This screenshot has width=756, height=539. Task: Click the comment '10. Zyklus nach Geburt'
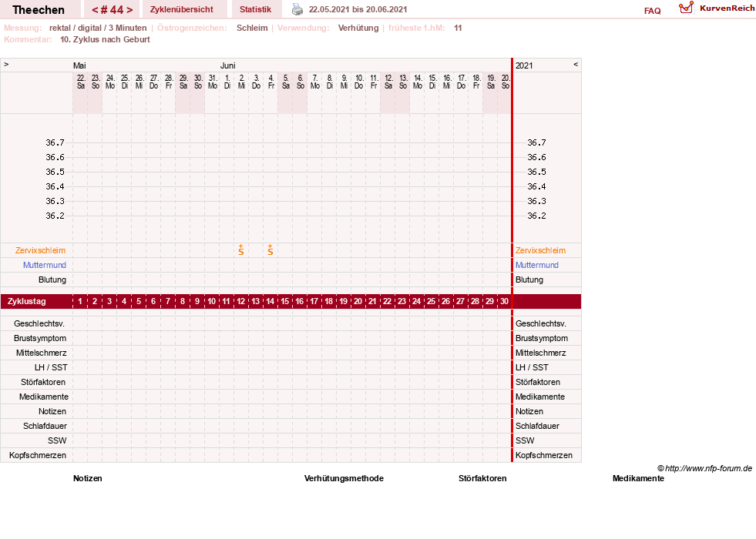point(105,39)
